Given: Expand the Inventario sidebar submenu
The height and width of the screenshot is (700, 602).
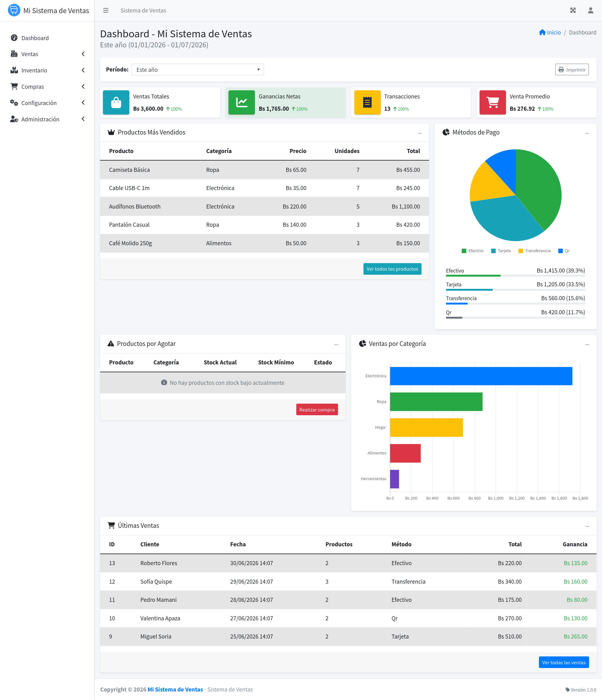Looking at the screenshot, I should 47,70.
